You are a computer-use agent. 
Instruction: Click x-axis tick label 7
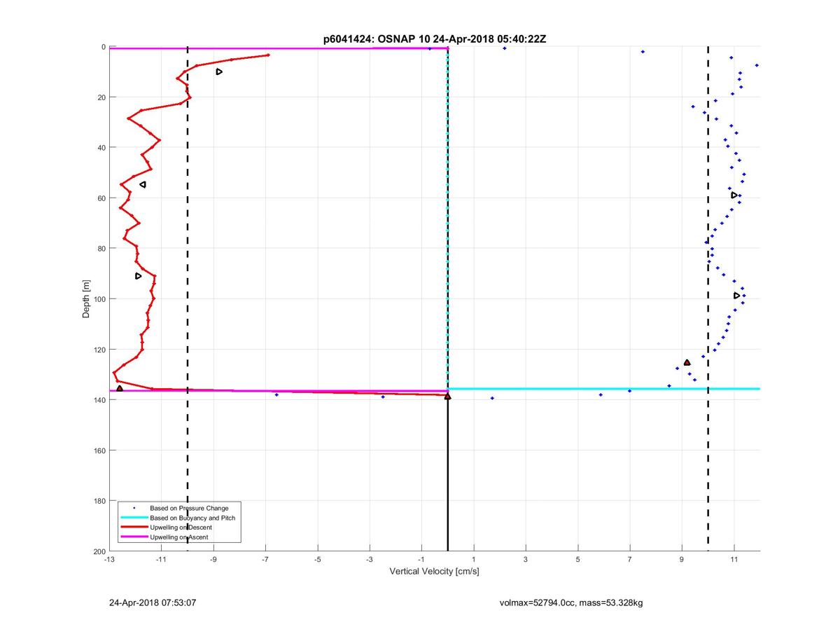pos(630,560)
